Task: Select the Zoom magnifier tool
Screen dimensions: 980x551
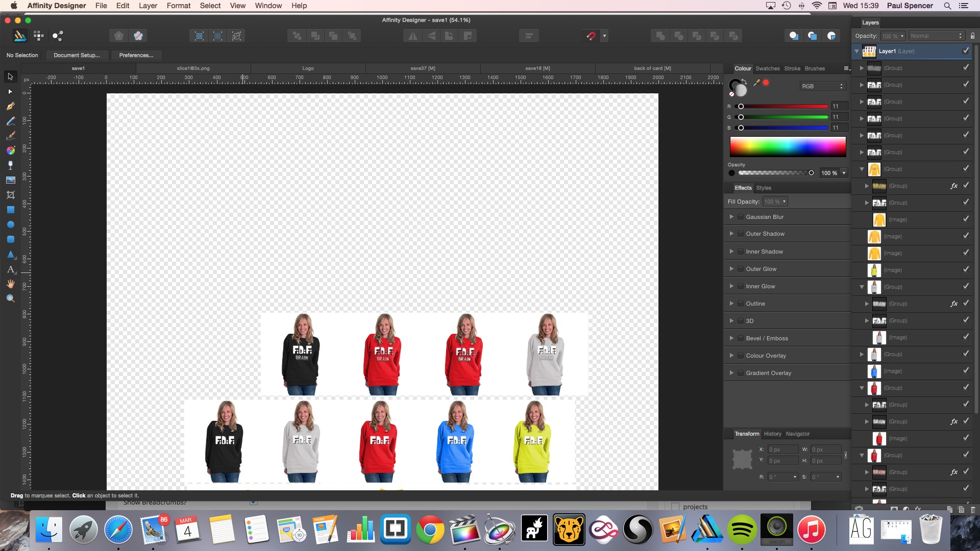Action: [10, 298]
